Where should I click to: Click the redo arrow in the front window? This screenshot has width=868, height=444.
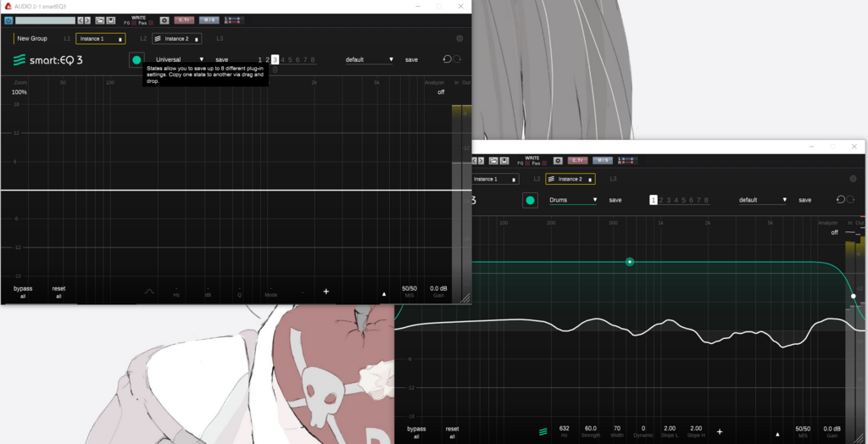coord(457,59)
